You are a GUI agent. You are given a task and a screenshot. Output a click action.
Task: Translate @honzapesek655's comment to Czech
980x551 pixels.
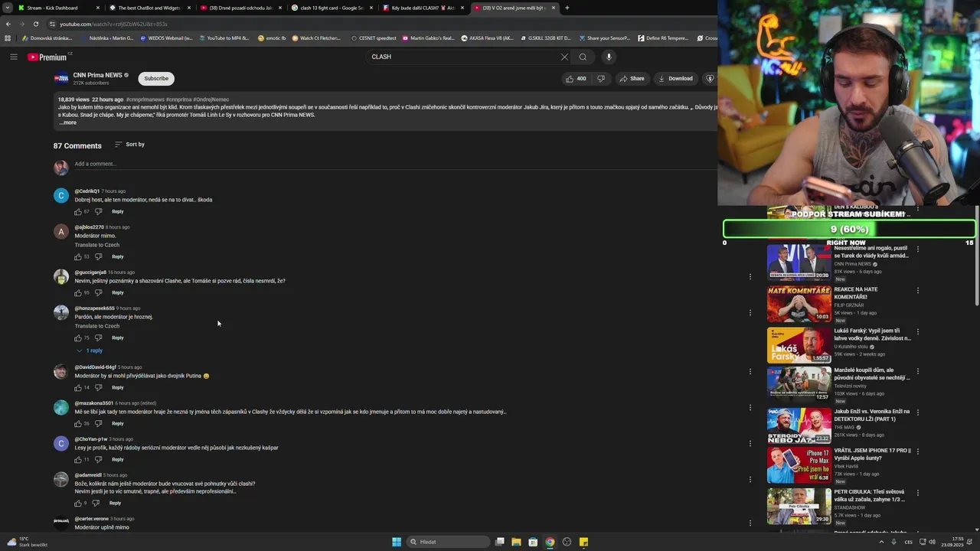(x=96, y=326)
